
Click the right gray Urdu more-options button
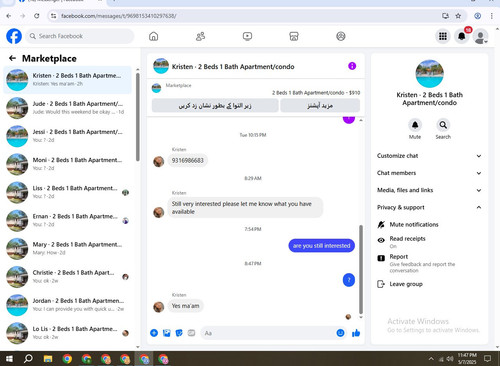pyautogui.click(x=320, y=106)
